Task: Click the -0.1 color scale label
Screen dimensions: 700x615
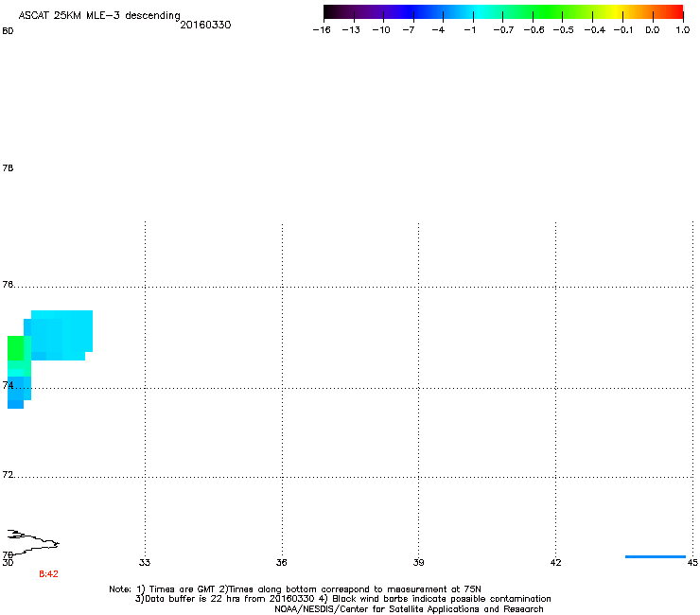Action: 623,30
